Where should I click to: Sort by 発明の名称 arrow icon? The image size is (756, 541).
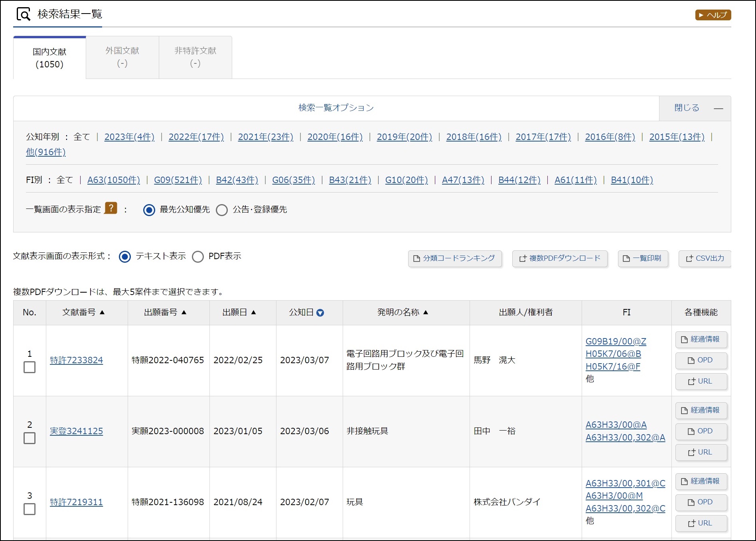pyautogui.click(x=426, y=313)
